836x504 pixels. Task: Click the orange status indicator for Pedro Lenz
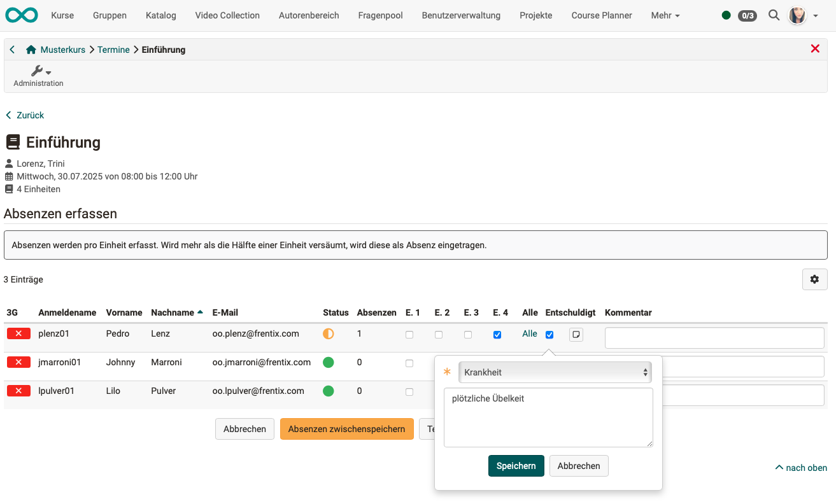(x=329, y=333)
